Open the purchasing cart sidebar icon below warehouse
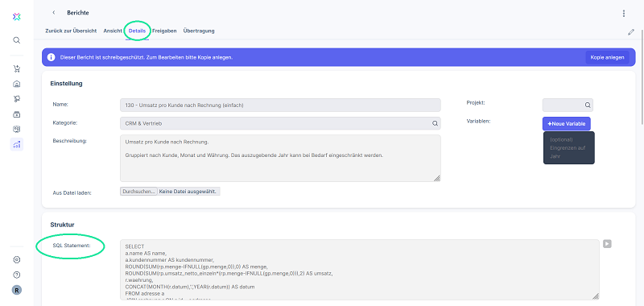The height and width of the screenshot is (306, 644). pyautogui.click(x=16, y=99)
